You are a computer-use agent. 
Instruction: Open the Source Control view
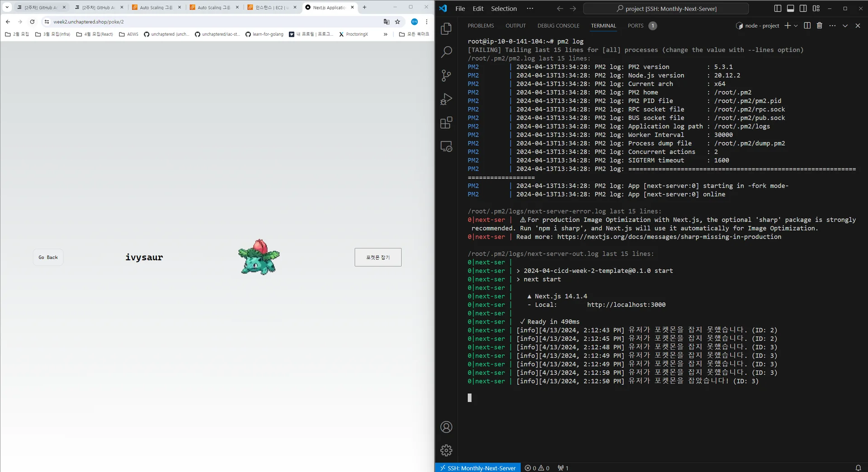click(x=446, y=76)
